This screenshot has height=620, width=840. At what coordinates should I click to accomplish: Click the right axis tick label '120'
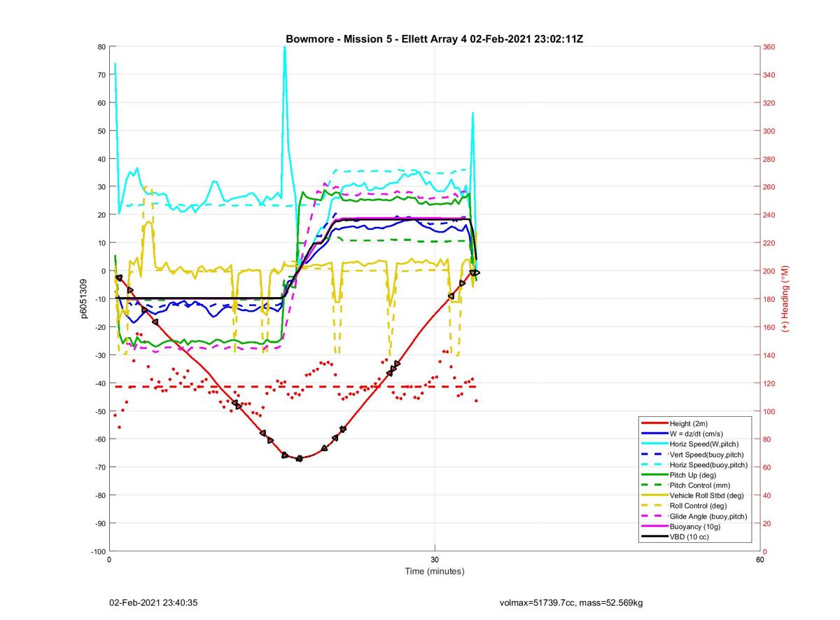tap(770, 383)
